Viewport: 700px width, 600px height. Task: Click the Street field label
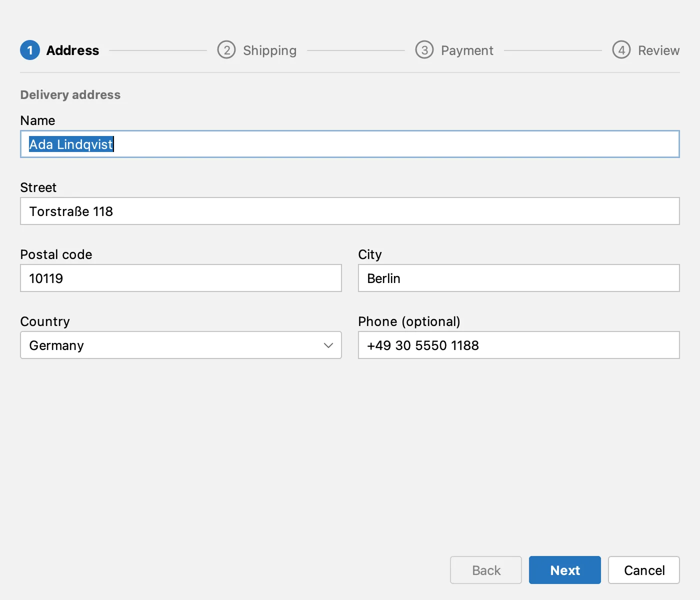tap(38, 187)
